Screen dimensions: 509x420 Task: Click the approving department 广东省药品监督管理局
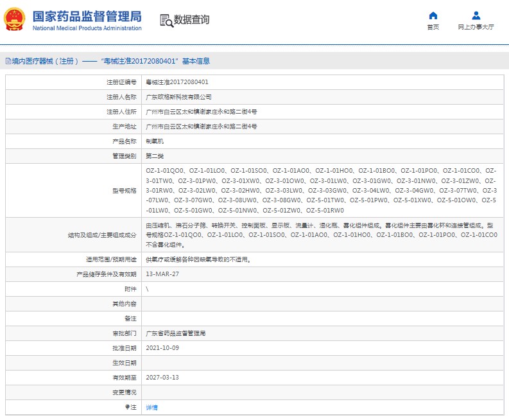tap(175, 333)
